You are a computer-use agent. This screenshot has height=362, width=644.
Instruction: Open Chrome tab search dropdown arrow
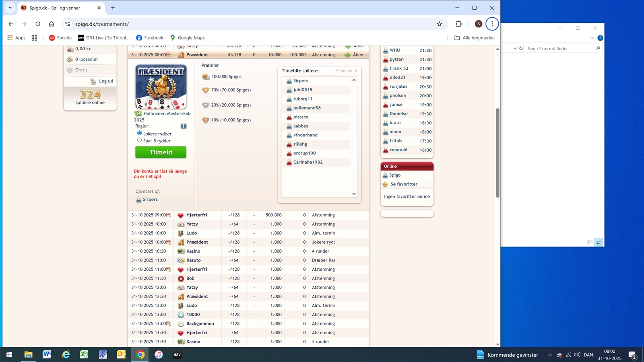(x=10, y=8)
